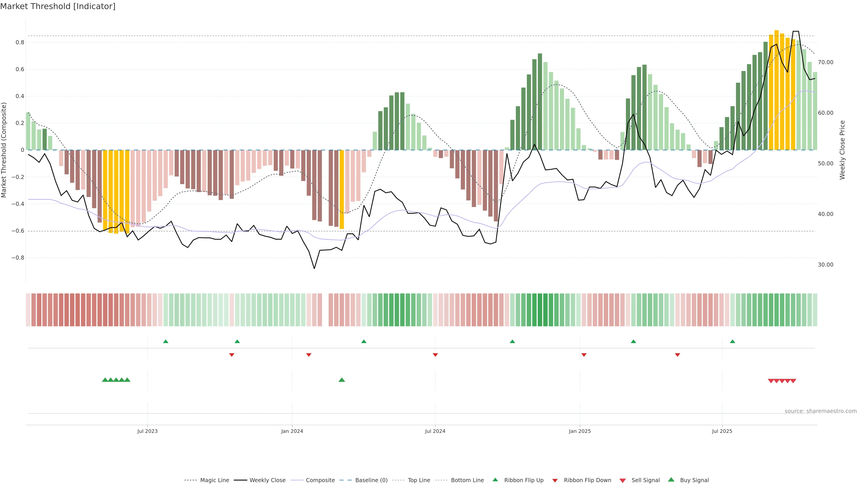
Task: Toggle Baseline (0) legend entry
Action: click(371, 480)
